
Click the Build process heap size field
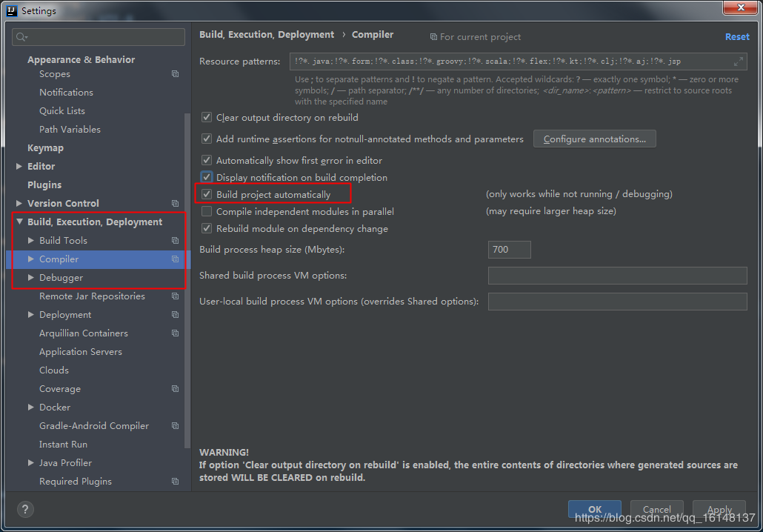[509, 249]
